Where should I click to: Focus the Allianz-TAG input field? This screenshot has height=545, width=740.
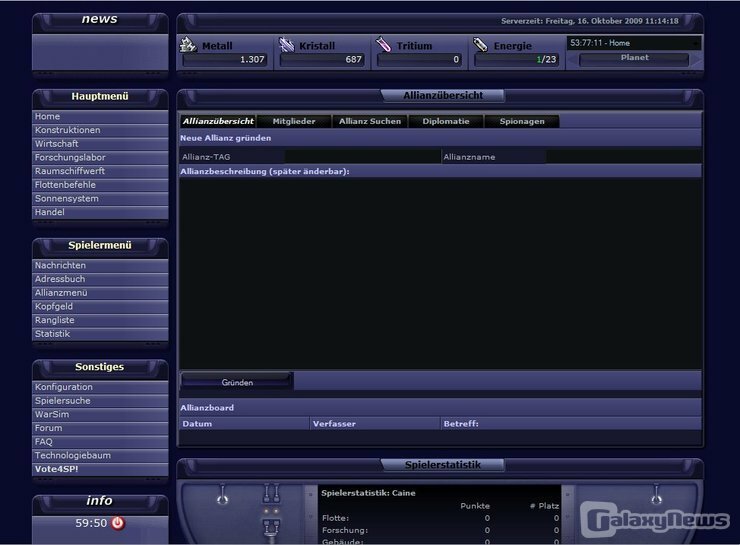coord(362,157)
